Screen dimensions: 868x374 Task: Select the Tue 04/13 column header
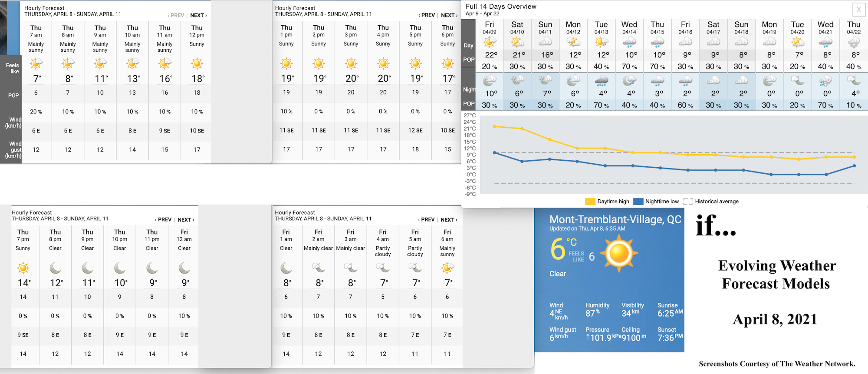pyautogui.click(x=601, y=27)
